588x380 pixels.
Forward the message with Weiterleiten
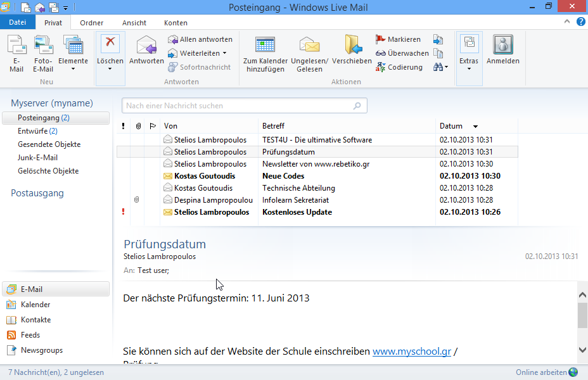click(x=194, y=53)
